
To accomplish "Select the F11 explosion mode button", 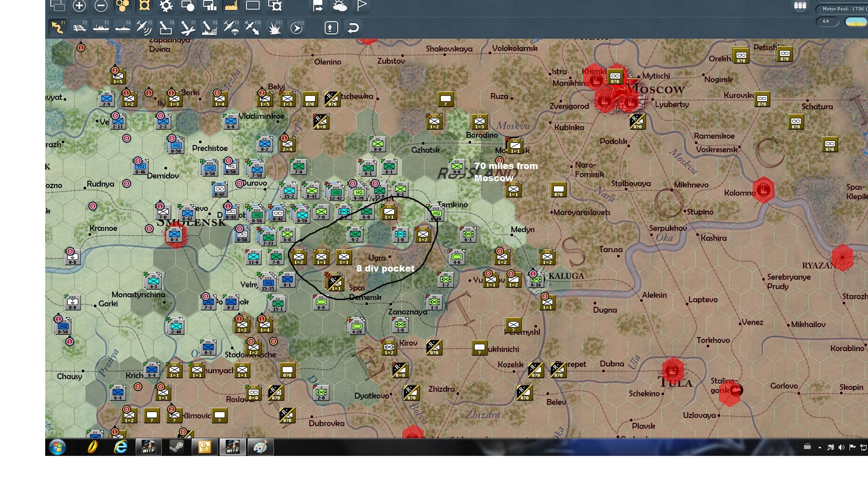I will pyautogui.click(x=274, y=28).
